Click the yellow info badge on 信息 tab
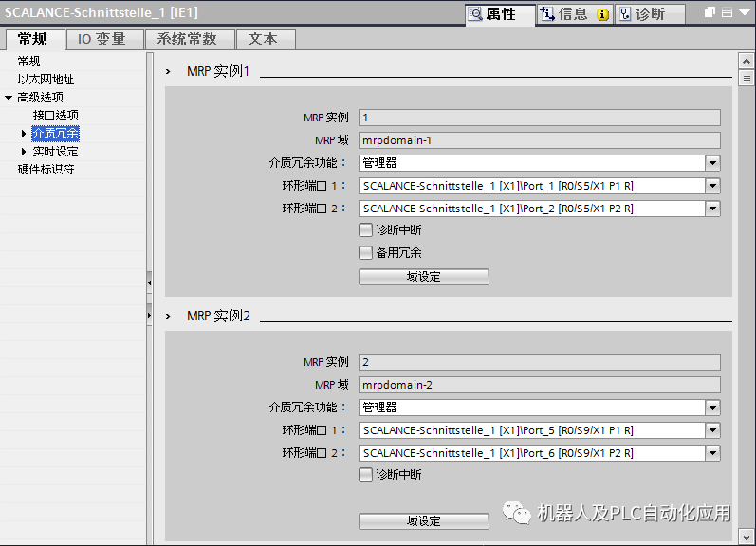This screenshot has height=546, width=756. tap(602, 14)
